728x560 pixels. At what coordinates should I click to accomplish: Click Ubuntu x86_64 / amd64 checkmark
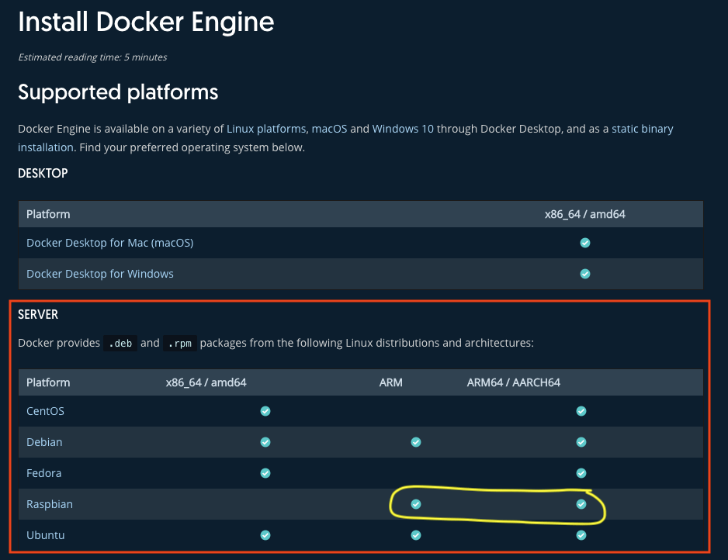click(265, 535)
